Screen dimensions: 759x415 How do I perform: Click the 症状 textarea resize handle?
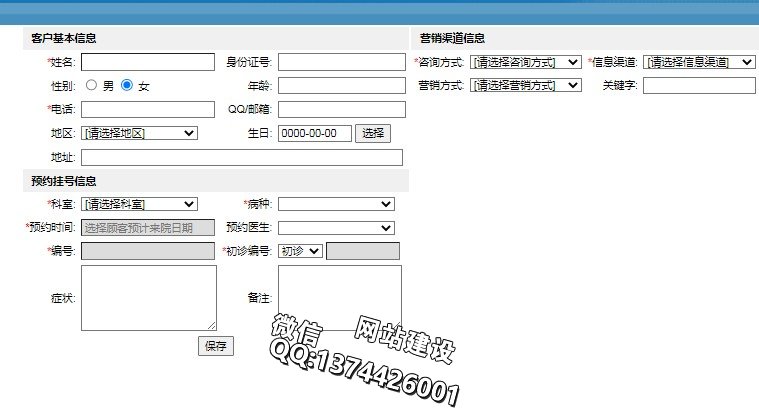click(x=212, y=326)
